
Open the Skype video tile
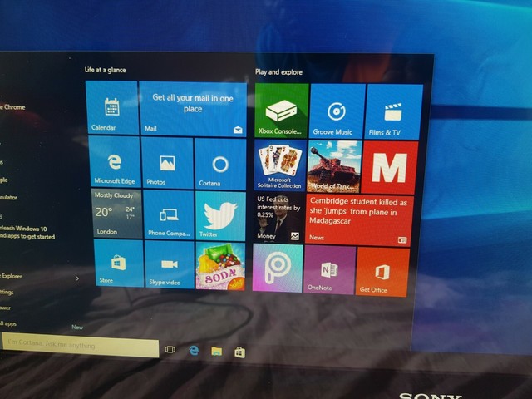[170, 264]
